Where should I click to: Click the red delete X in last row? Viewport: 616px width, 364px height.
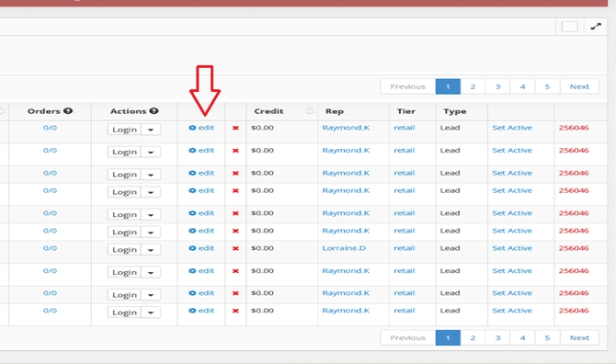(235, 311)
